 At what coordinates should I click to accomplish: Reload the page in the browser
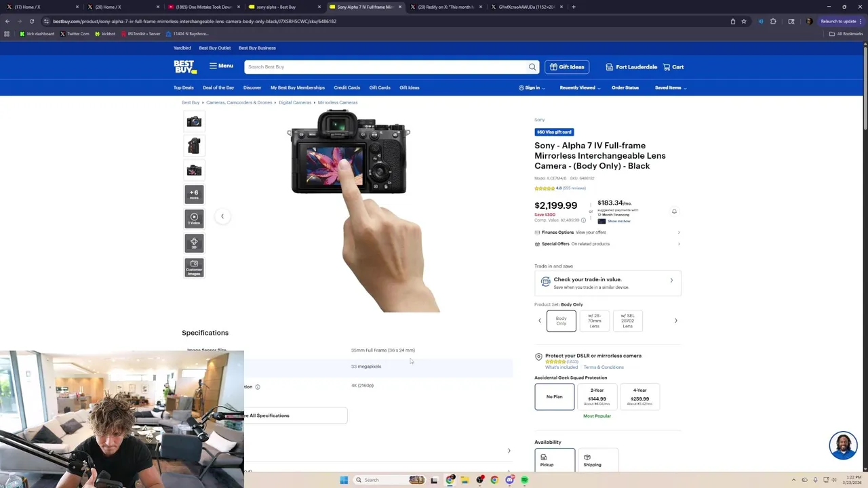point(31,21)
